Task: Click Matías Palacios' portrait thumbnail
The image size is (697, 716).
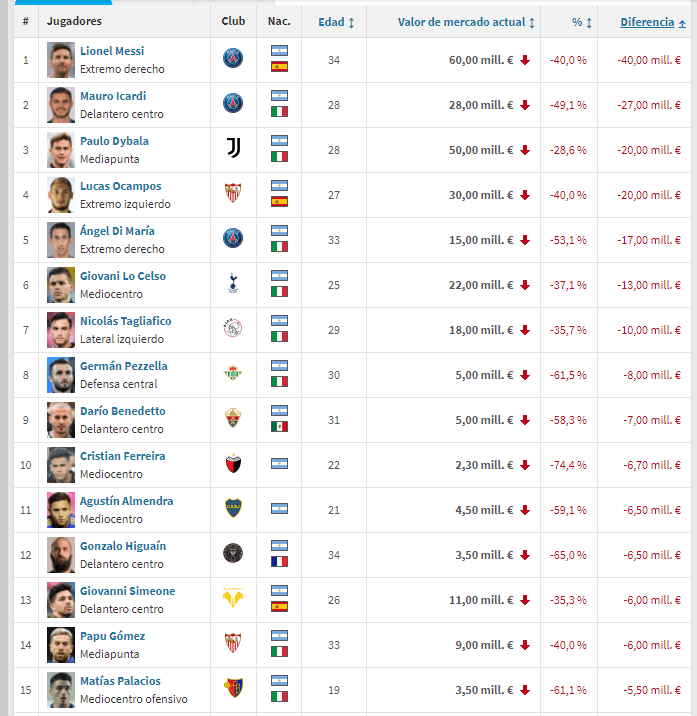Action: (x=61, y=689)
